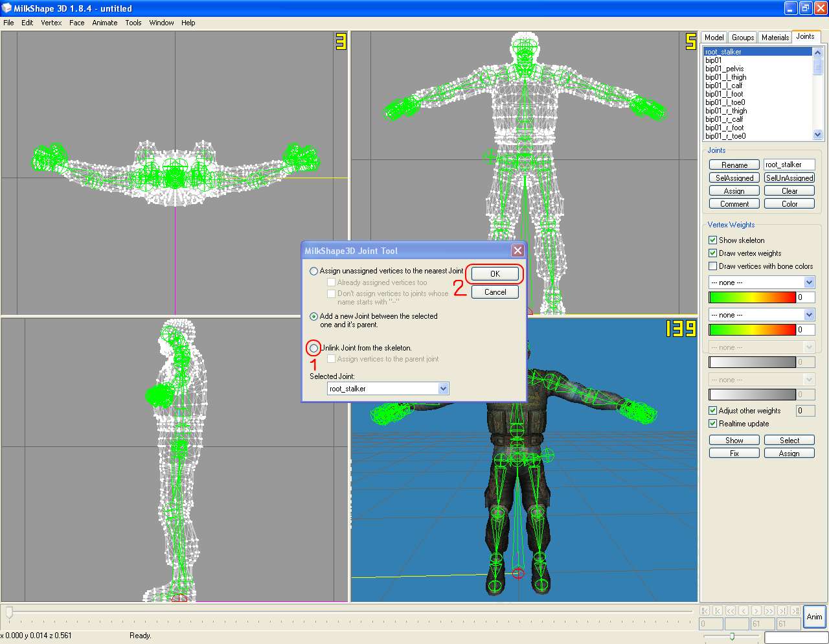
Task: Open the Tools menu
Action: pyautogui.click(x=133, y=23)
